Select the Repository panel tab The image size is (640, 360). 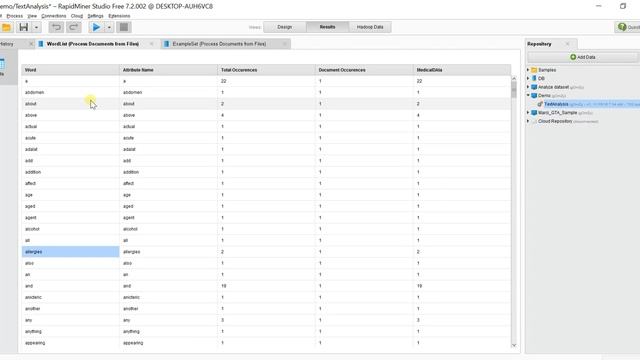tap(539, 44)
